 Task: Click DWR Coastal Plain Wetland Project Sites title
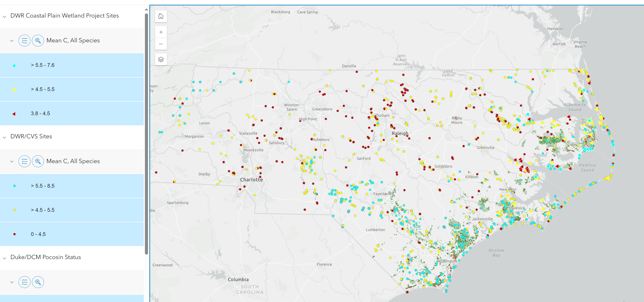pos(65,15)
